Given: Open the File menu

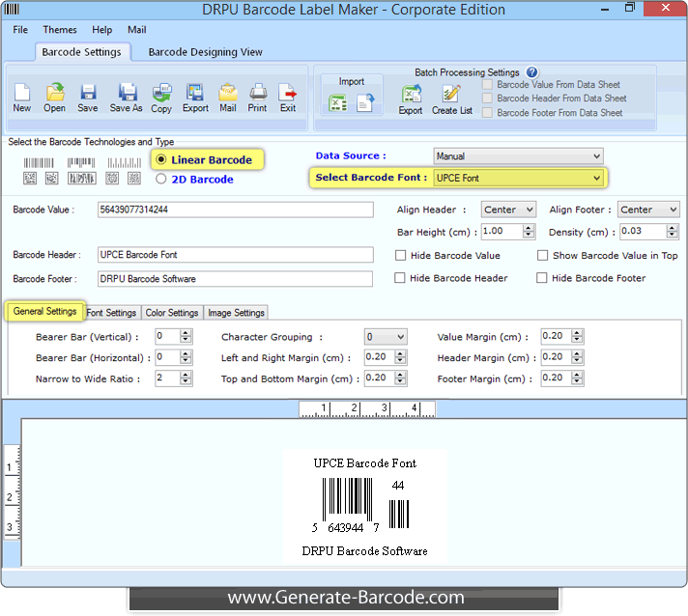Looking at the screenshot, I should (20, 30).
